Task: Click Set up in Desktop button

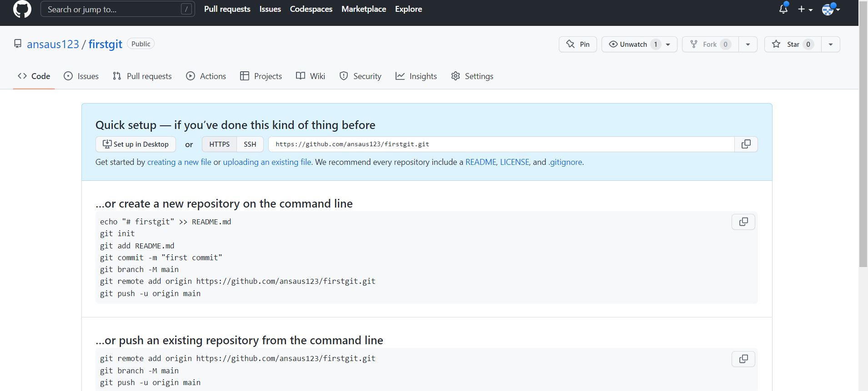Action: point(135,144)
